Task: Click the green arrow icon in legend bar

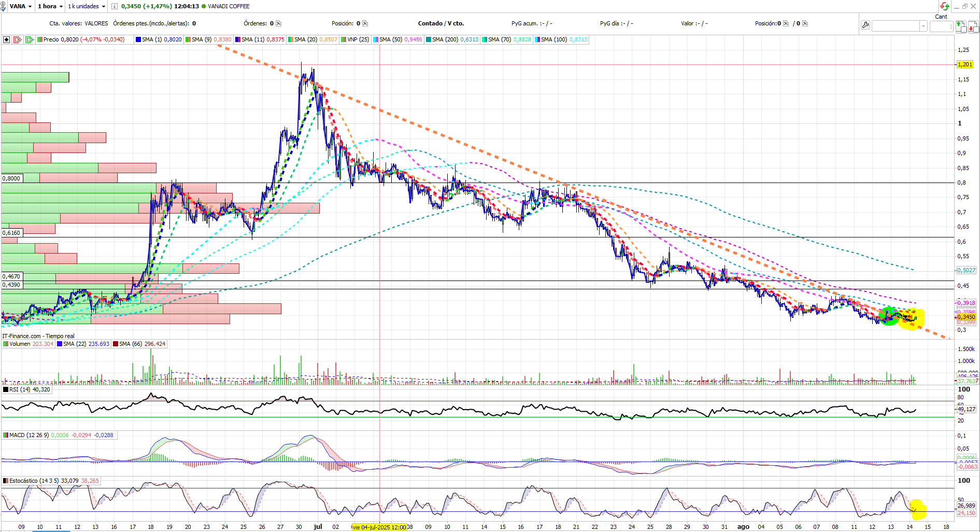Action: [x=30, y=39]
